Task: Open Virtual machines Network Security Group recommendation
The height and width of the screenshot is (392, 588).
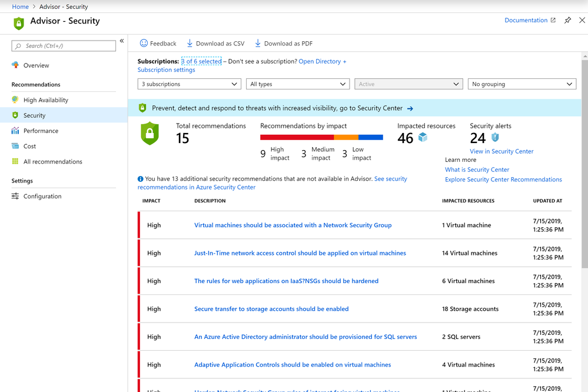Action: coord(293,225)
